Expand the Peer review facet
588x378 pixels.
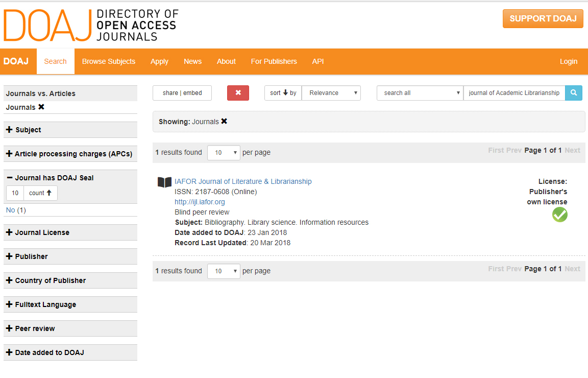[x=70, y=329]
